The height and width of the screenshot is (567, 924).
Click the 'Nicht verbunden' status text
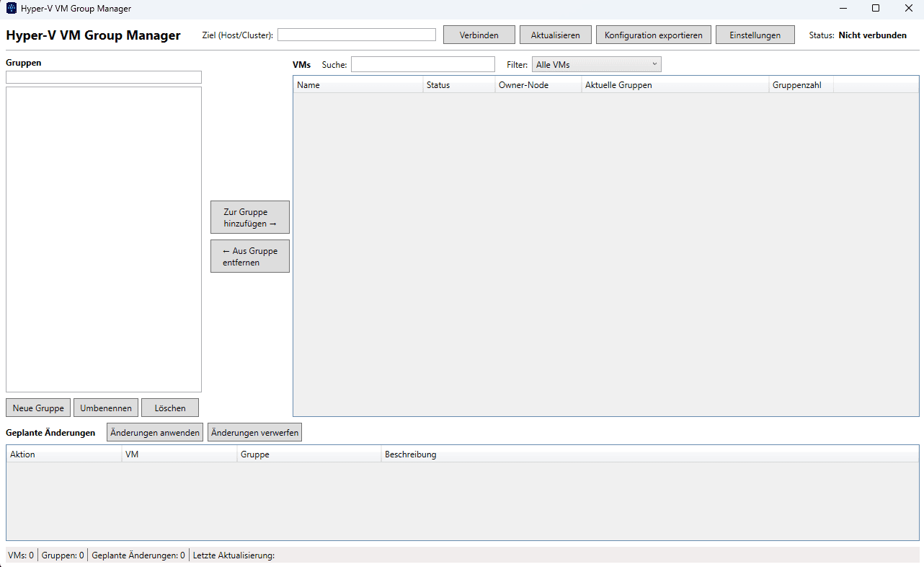(873, 35)
